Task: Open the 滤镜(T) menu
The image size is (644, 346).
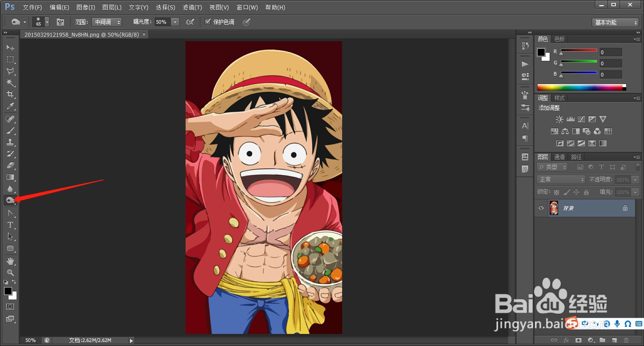Action: click(x=192, y=8)
